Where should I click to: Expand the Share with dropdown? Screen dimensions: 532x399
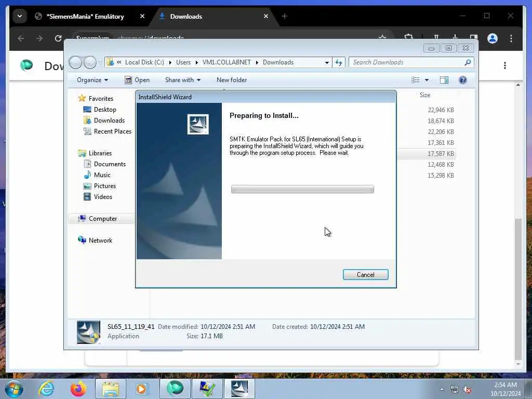point(182,80)
